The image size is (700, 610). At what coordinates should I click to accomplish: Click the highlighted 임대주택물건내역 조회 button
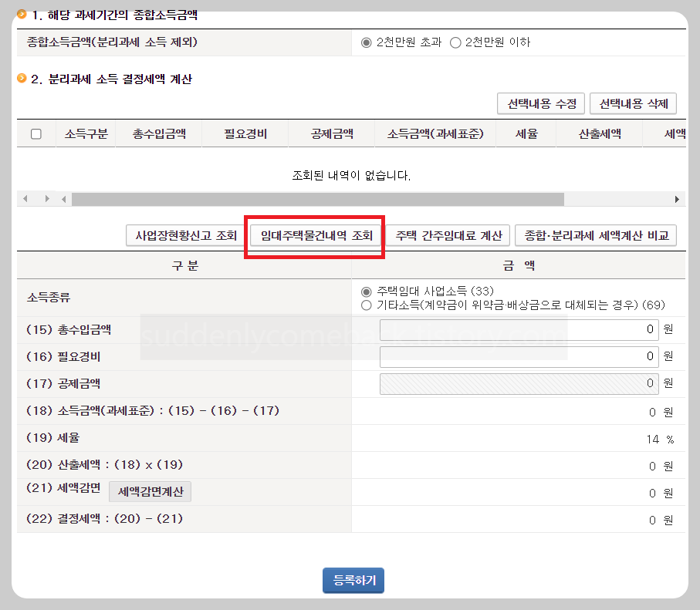tap(314, 235)
